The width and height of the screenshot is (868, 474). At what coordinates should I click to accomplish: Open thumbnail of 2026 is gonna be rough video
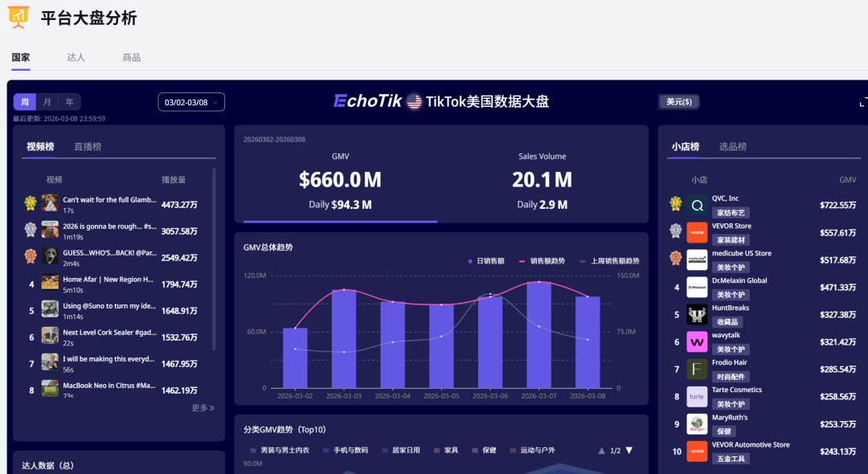coord(50,230)
